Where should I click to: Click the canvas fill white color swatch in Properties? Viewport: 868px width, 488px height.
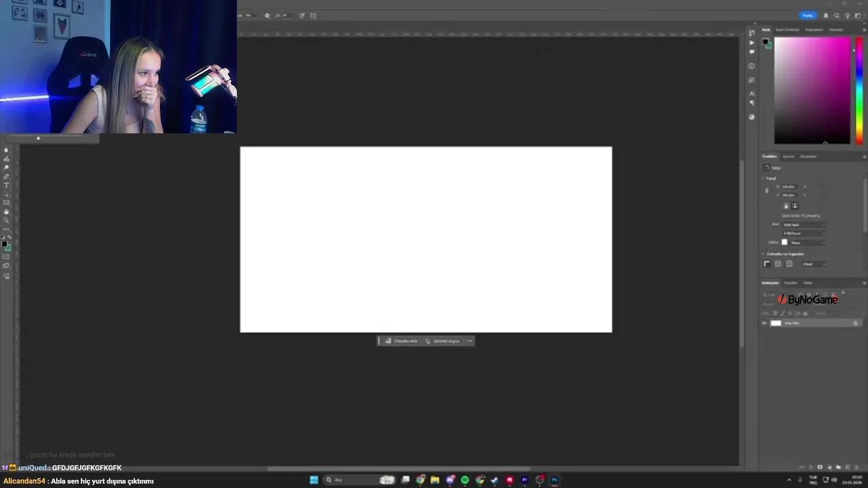click(x=785, y=242)
